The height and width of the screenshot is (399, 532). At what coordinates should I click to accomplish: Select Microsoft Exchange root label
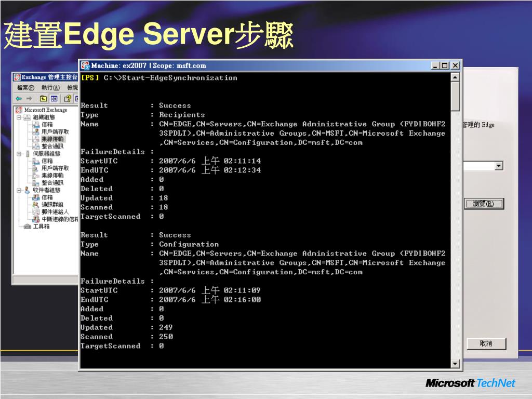pyautogui.click(x=46, y=110)
